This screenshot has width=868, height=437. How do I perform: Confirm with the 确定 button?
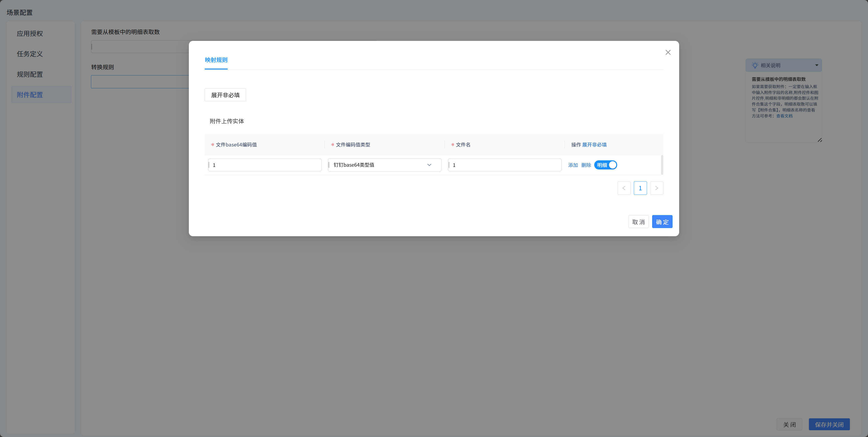[x=662, y=222]
